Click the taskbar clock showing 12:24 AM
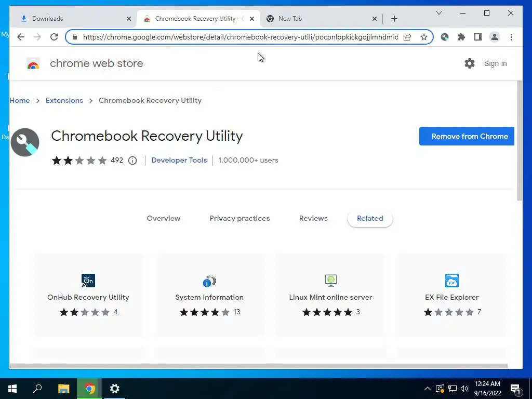The width and height of the screenshot is (532, 399). click(487, 389)
